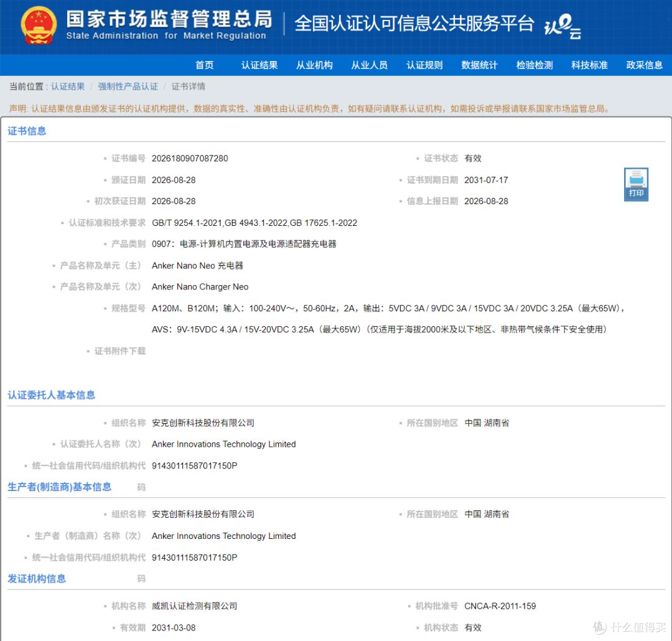The height and width of the screenshot is (641, 672).
Task: Click the AVS: 9V-15VDC specification line
Action: pos(380,329)
